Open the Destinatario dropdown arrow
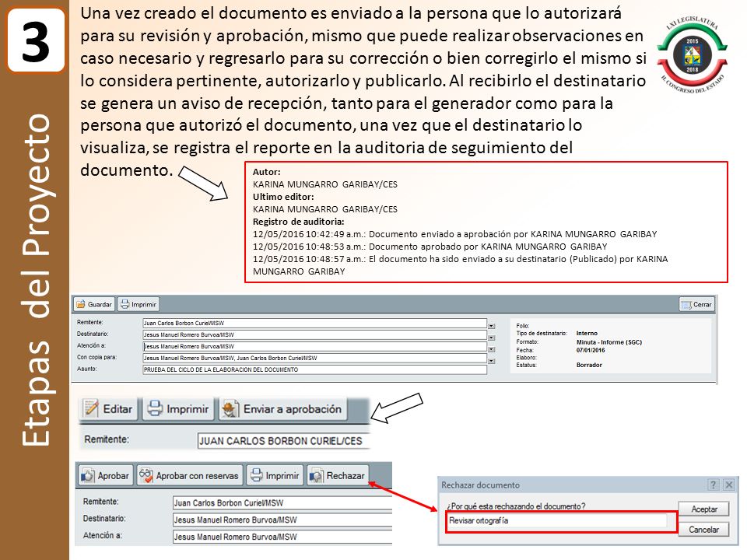 point(491,338)
